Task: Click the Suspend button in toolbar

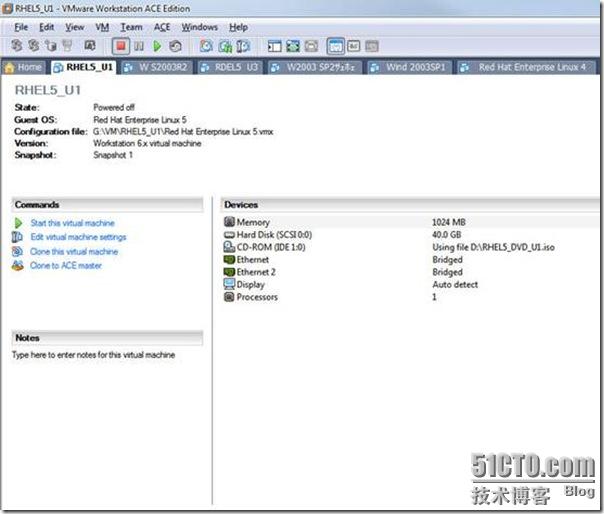Action: 139,46
